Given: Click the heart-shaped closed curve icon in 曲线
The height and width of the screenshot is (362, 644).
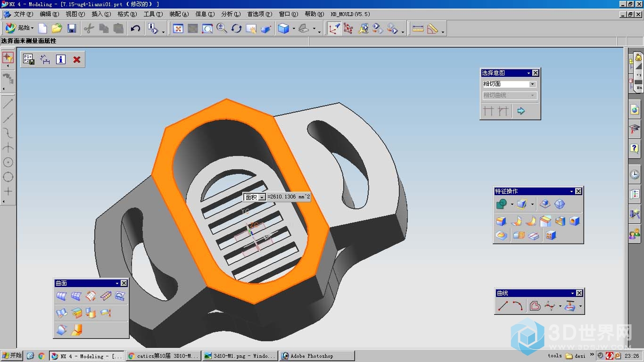Looking at the screenshot, I should (x=535, y=306).
